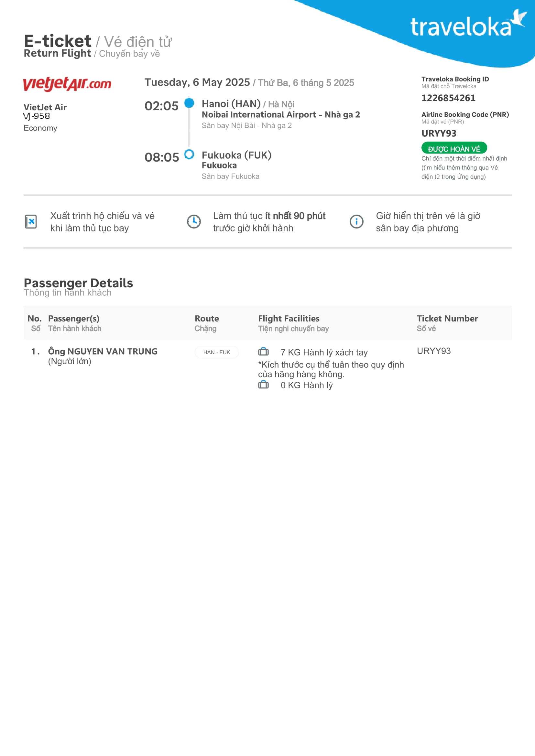This screenshot has height=756, width=535.
Task: Click the HAN - FUK route pill
Action: click(x=216, y=352)
